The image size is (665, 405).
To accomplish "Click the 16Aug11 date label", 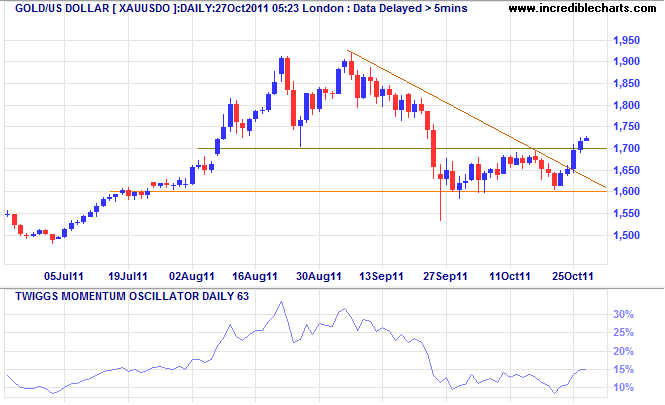I will 255,277.
